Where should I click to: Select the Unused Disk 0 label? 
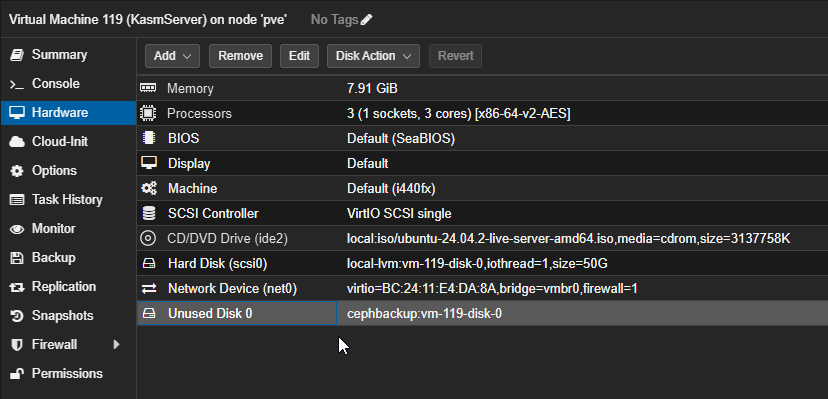tap(210, 314)
